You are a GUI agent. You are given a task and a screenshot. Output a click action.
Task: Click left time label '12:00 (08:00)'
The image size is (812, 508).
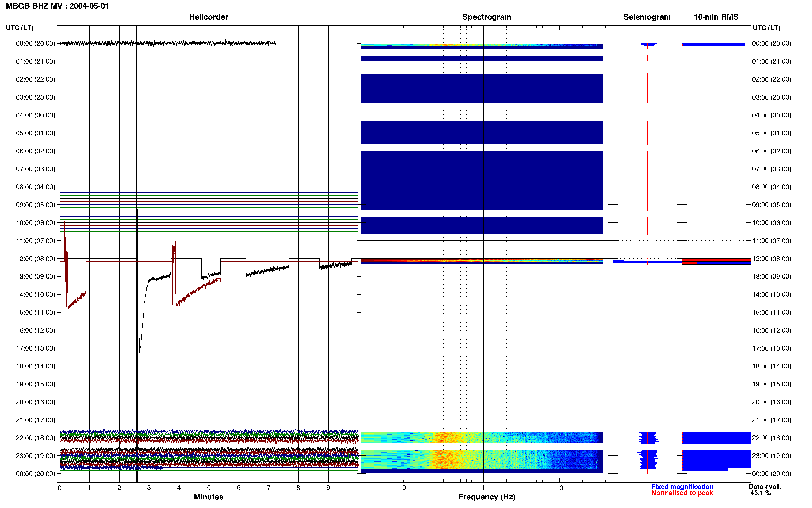[36, 259]
